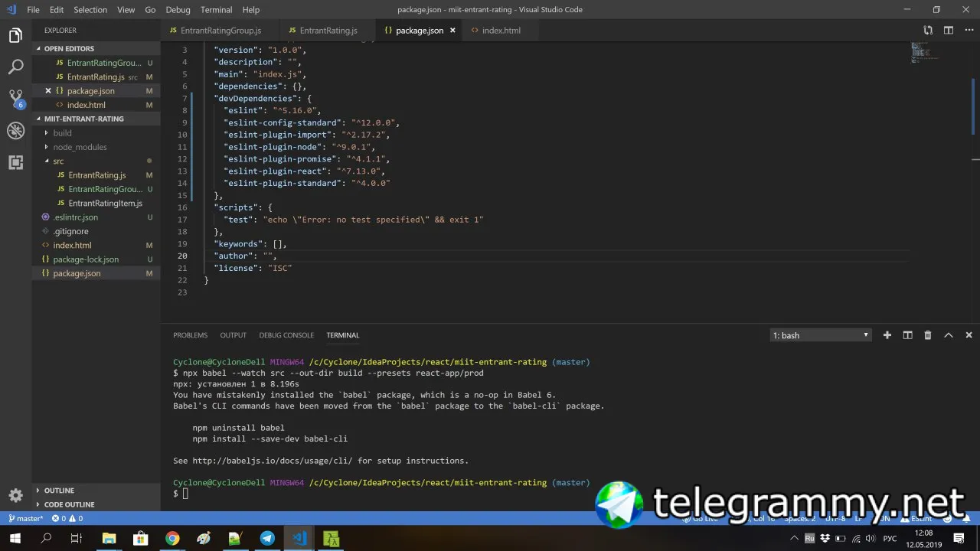Close the package.json editor tab
Image resolution: width=980 pixels, height=551 pixels.
pos(452,31)
